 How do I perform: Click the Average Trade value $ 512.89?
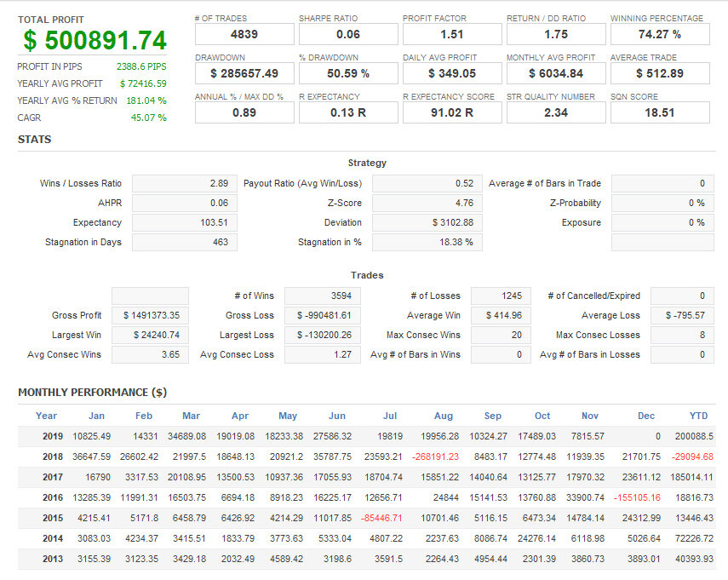(660, 73)
